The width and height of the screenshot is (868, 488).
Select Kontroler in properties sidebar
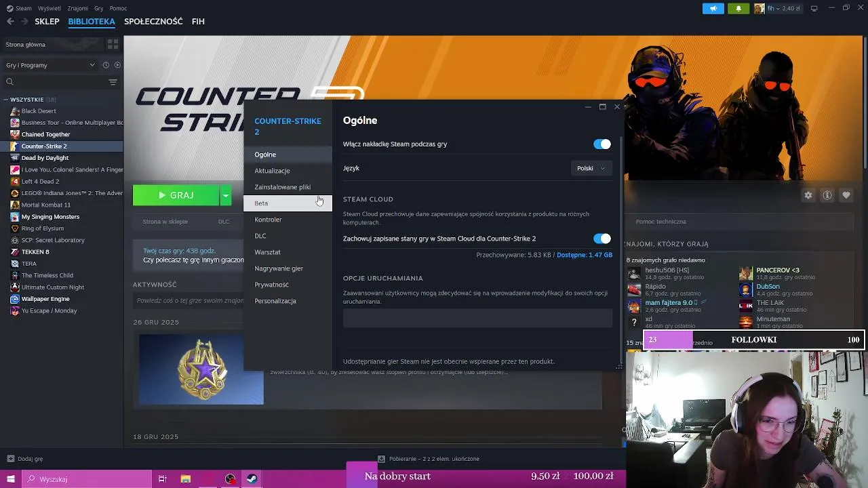click(x=288, y=220)
